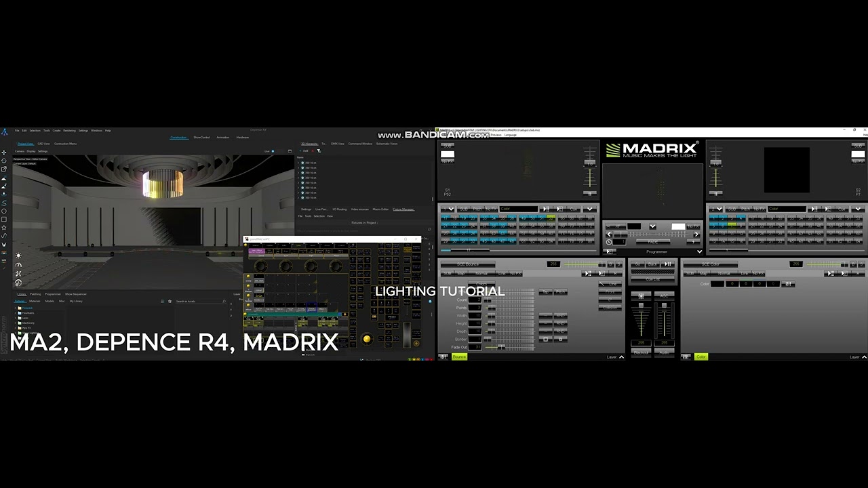Screen dimensions: 868x488
Task: Click the color fader icon beside color values
Action: point(788,284)
